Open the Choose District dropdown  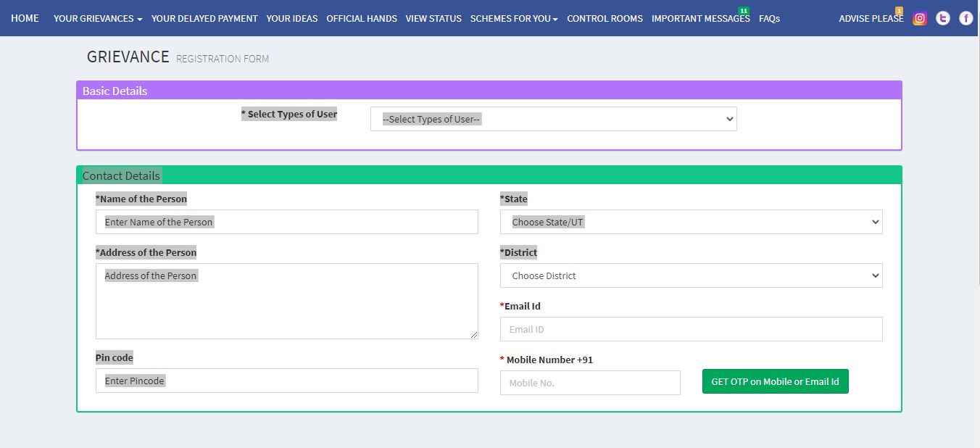(x=690, y=275)
